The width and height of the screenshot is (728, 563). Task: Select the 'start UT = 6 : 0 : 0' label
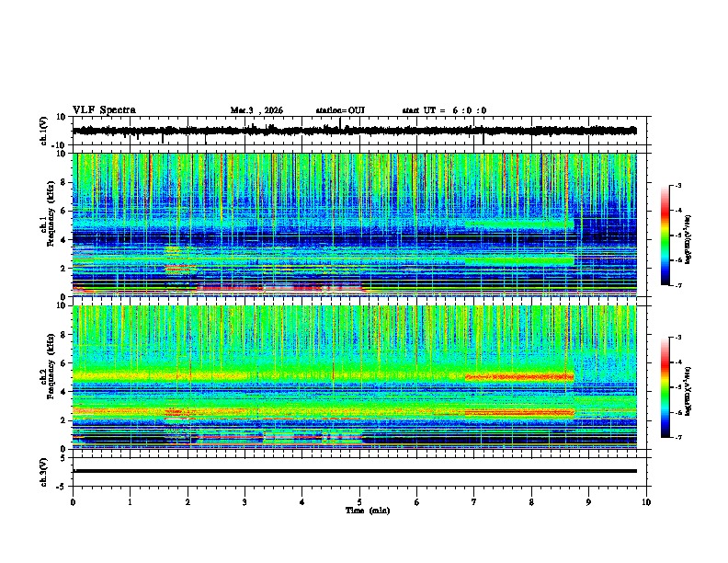[444, 110]
